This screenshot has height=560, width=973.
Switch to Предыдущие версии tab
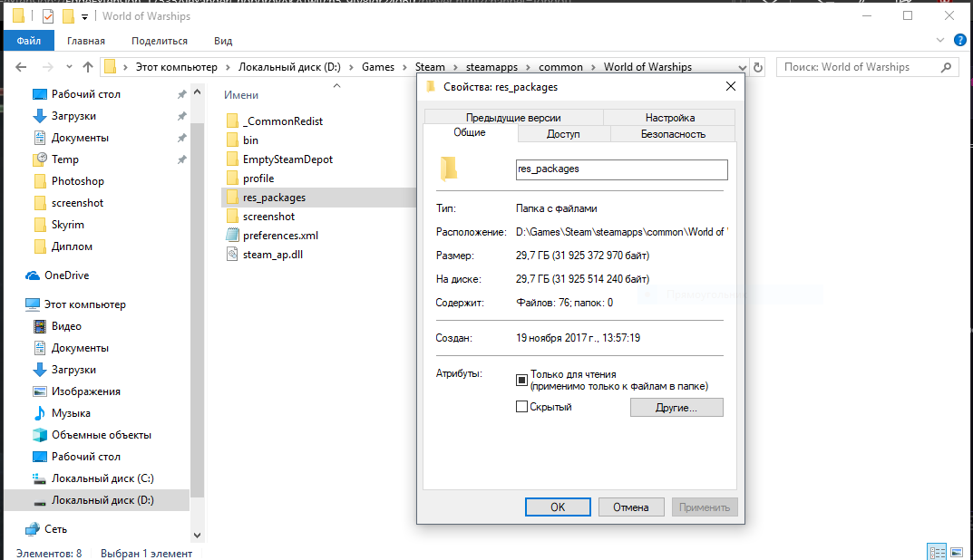tap(513, 117)
